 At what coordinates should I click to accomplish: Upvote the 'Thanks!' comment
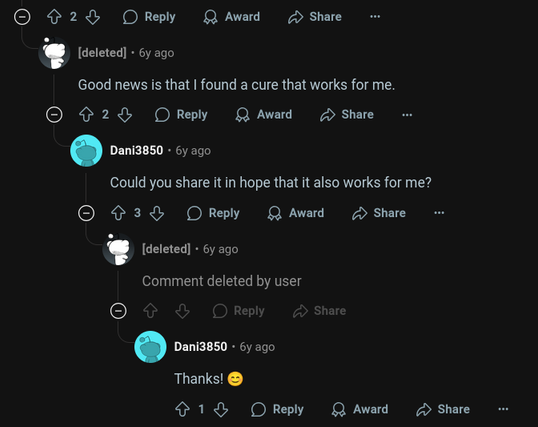coord(182,409)
